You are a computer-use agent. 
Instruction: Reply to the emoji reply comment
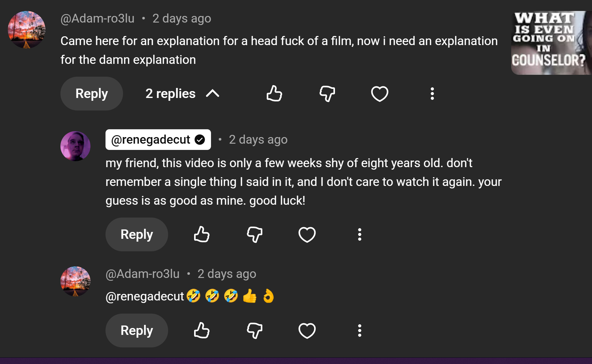pos(136,331)
